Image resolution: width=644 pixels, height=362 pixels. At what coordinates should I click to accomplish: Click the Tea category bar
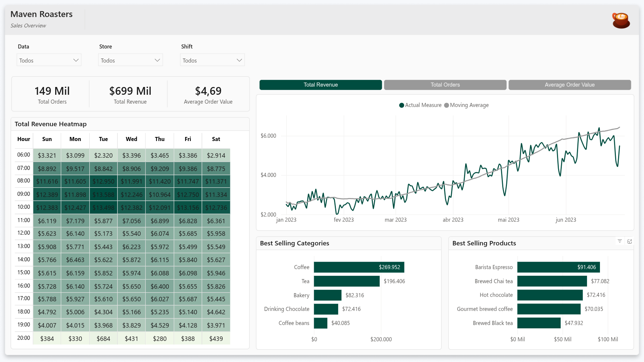(x=347, y=281)
